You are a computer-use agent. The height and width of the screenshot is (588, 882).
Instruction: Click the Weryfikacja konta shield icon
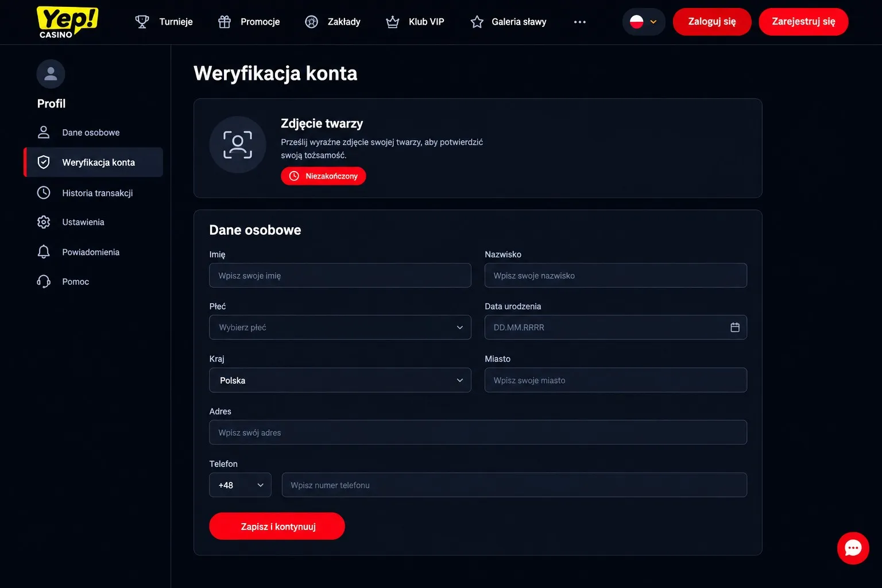[44, 162]
